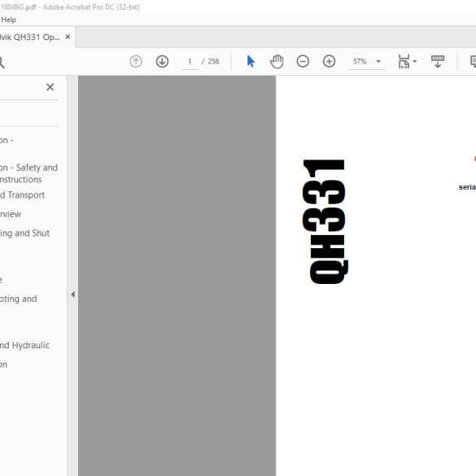Activate the Hand pan tool
This screenshot has width=476, height=476.
pyautogui.click(x=277, y=62)
